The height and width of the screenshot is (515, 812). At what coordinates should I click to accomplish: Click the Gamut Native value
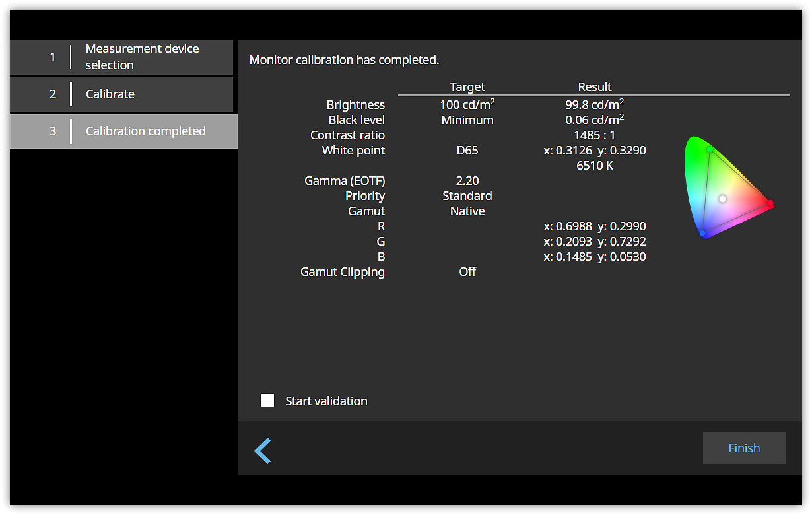click(467, 211)
